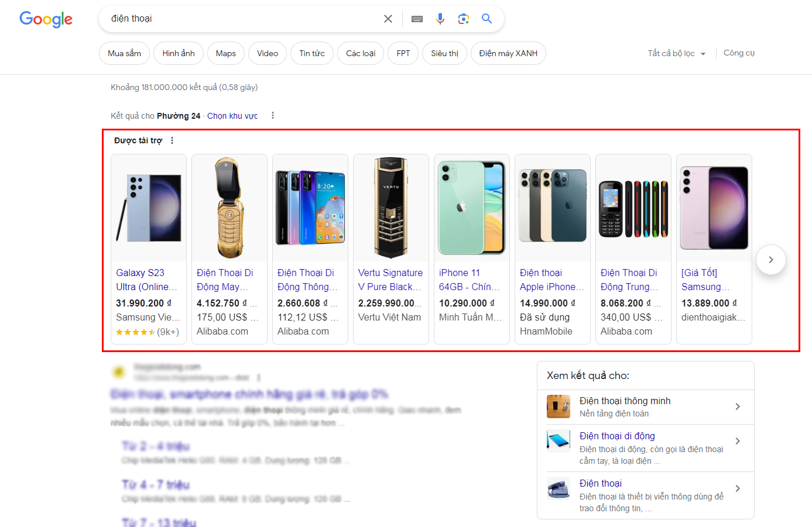
Task: Open the Galaxy S23 Ultra product image
Action: click(x=149, y=208)
